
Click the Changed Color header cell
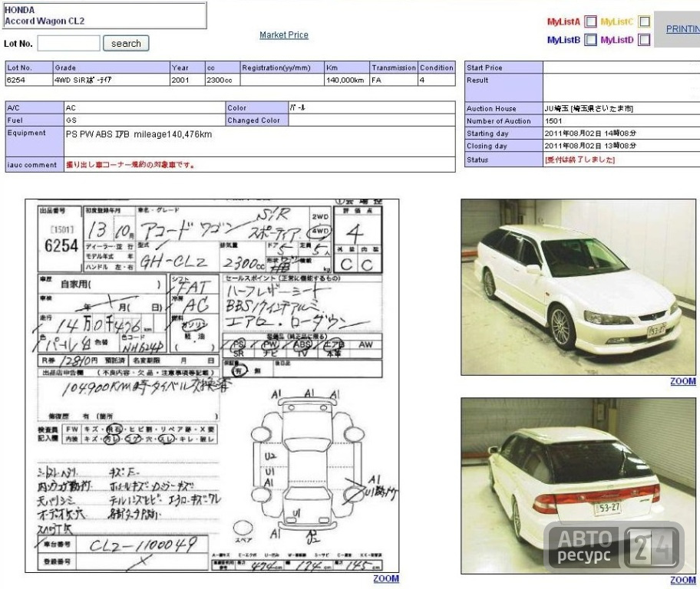pyautogui.click(x=257, y=120)
